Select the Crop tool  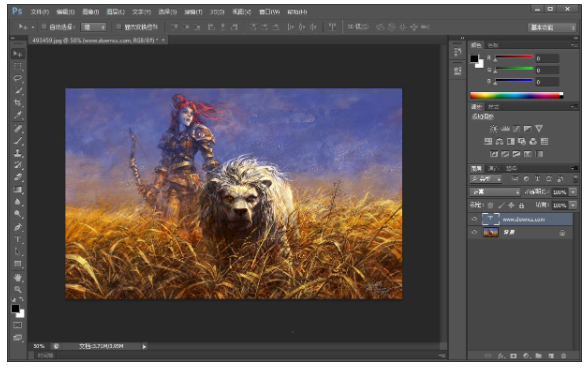coord(18,102)
